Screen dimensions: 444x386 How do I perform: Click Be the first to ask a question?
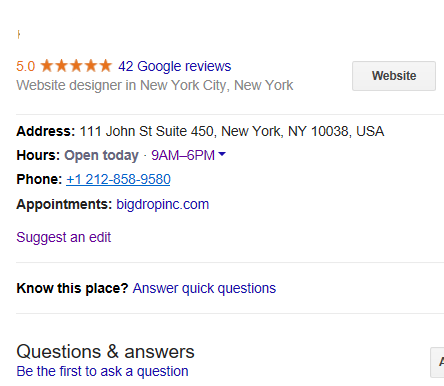point(102,371)
